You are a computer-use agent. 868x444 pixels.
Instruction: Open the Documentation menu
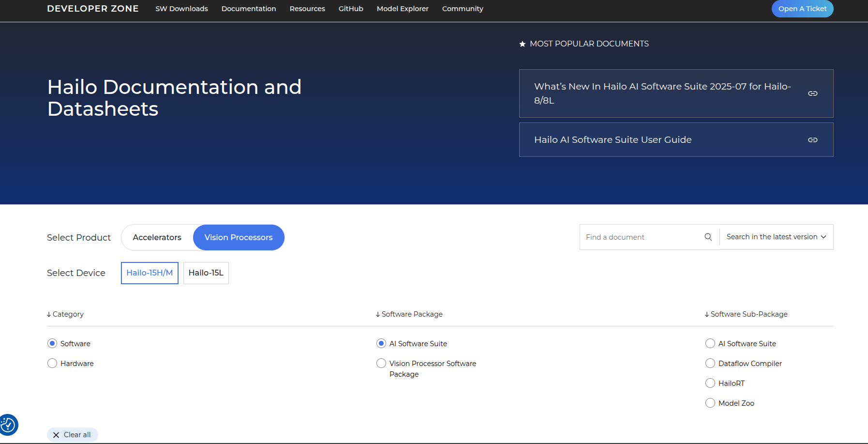pyautogui.click(x=249, y=9)
